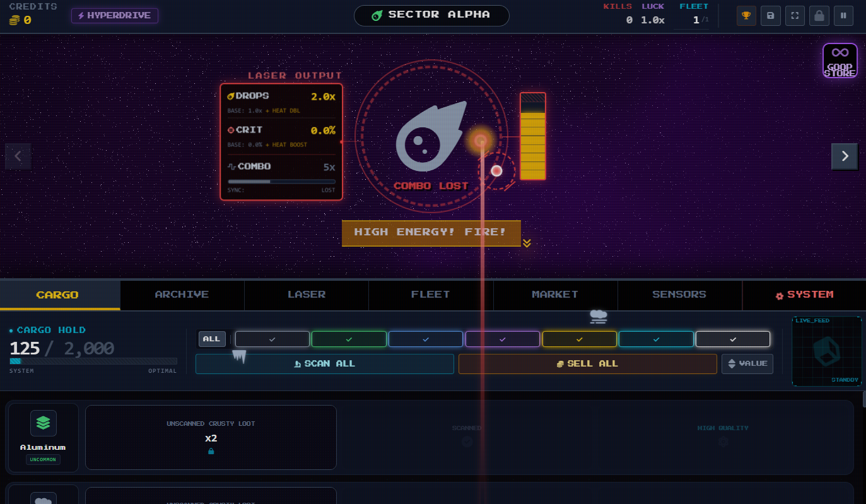The height and width of the screenshot is (504, 866).
Task: Click the Live Feed preview panel
Action: (827, 351)
